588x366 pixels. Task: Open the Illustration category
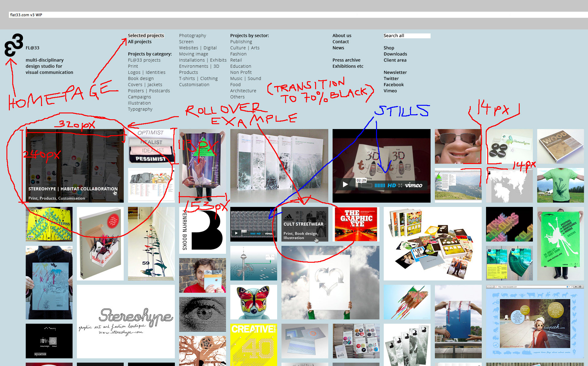tap(139, 103)
